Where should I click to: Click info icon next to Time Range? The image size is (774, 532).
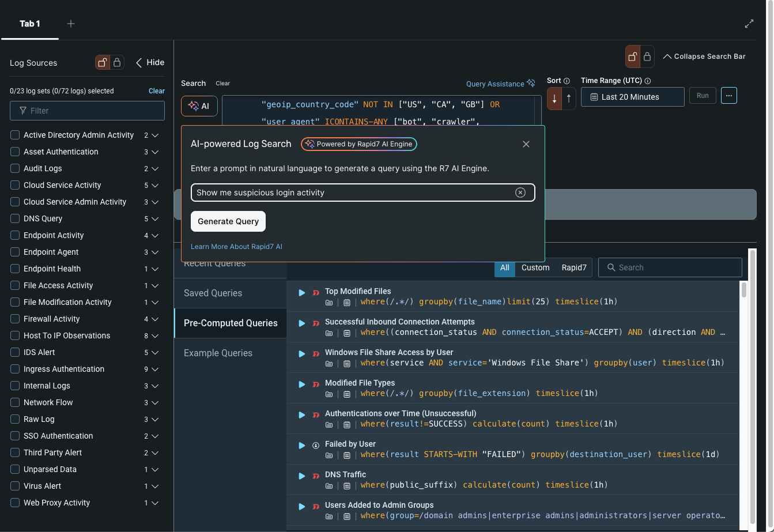[x=648, y=81]
